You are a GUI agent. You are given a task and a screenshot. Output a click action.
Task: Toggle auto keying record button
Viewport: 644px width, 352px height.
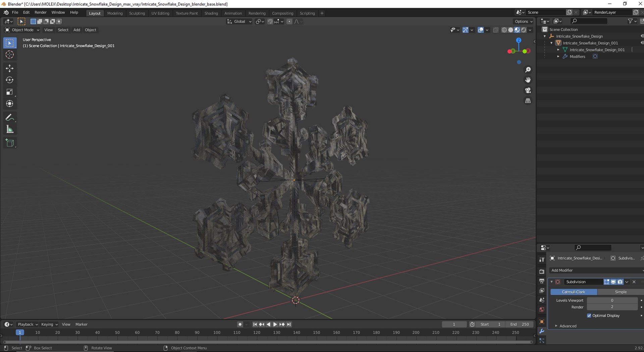(240, 325)
